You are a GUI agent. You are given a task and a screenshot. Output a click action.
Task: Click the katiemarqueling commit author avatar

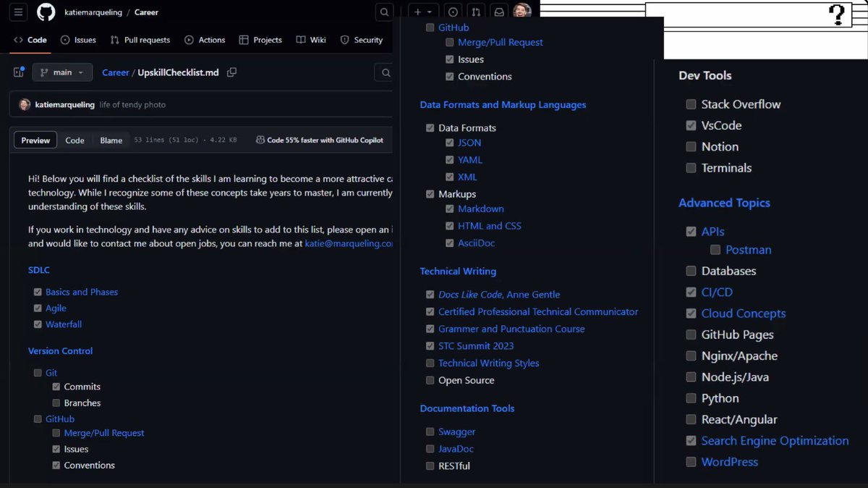(25, 104)
